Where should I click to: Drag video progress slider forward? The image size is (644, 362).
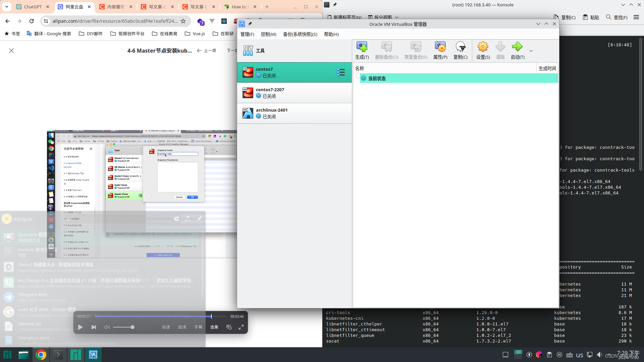(211, 316)
